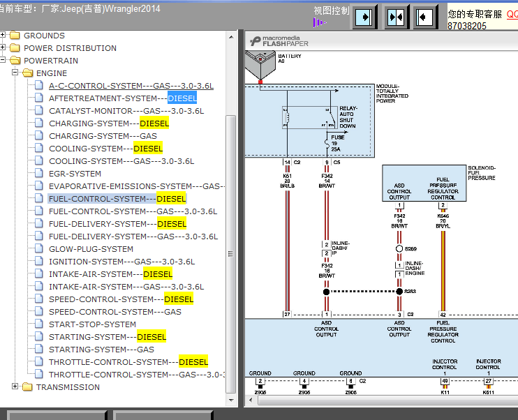Open GLOW-PLUG-SYSTEM diagram
The image size is (518, 420).
pyautogui.click(x=91, y=249)
